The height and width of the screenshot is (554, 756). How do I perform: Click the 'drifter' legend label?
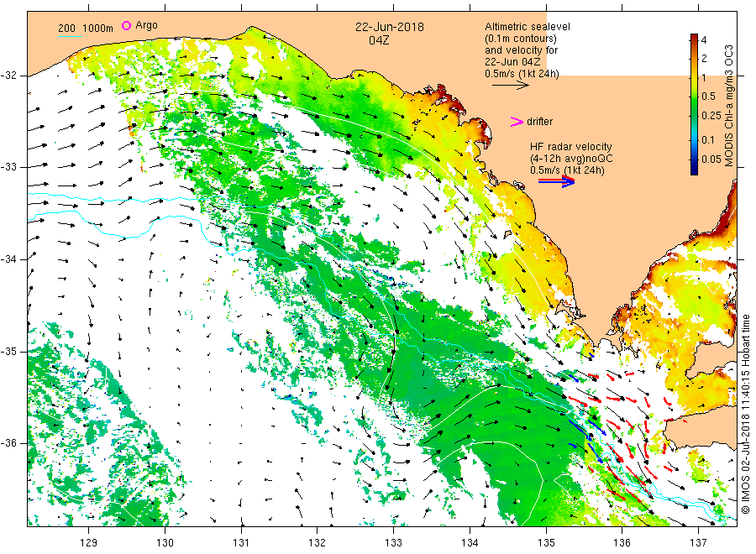tap(539, 122)
